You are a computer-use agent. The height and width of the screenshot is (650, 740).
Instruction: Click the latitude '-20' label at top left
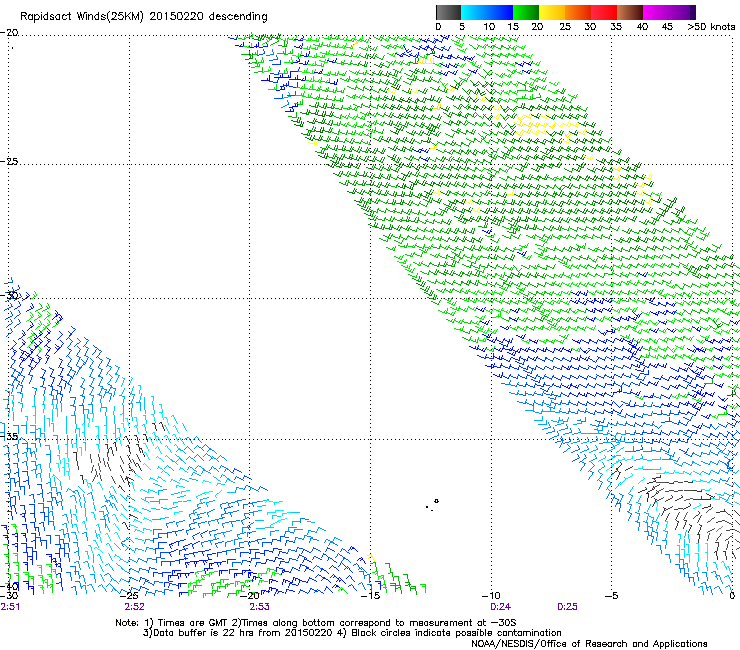[9, 33]
